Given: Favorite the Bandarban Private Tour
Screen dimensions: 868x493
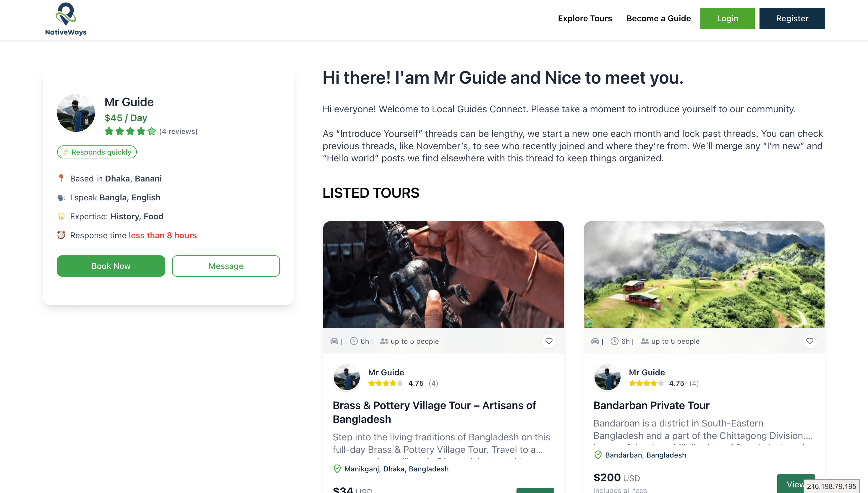Looking at the screenshot, I should [x=810, y=341].
